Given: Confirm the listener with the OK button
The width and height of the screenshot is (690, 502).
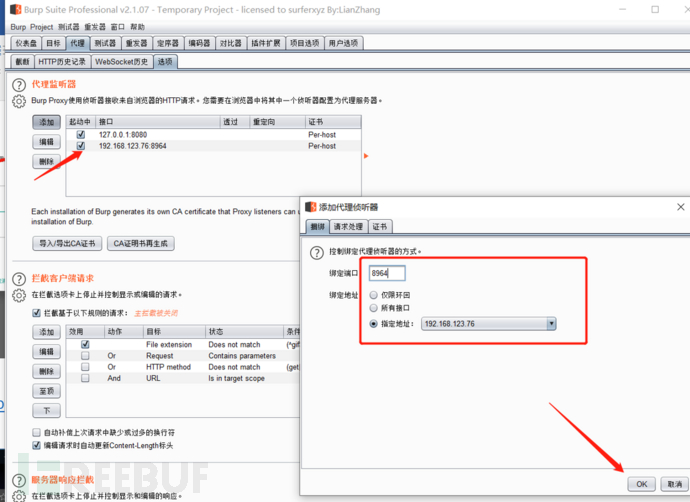Looking at the screenshot, I should [x=642, y=484].
